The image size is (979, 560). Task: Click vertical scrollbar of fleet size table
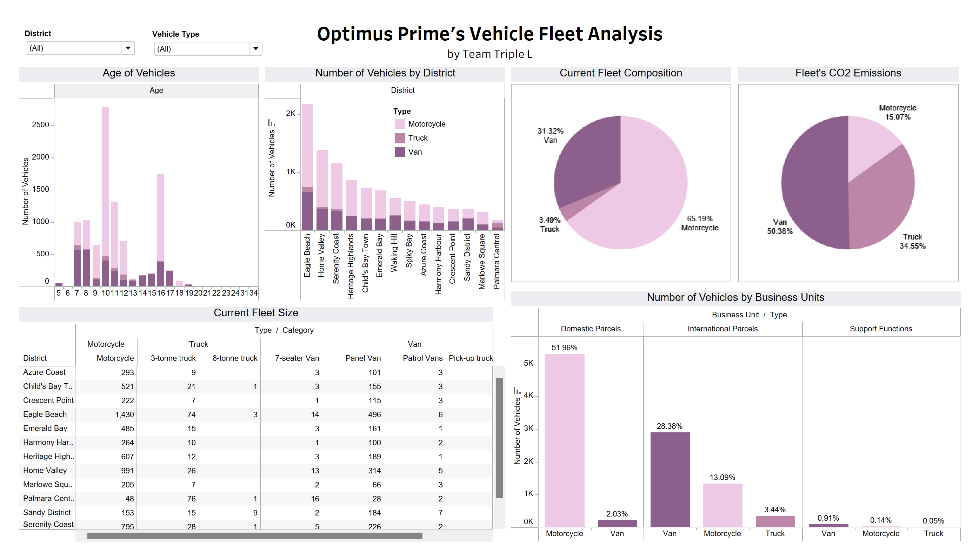coord(499,438)
